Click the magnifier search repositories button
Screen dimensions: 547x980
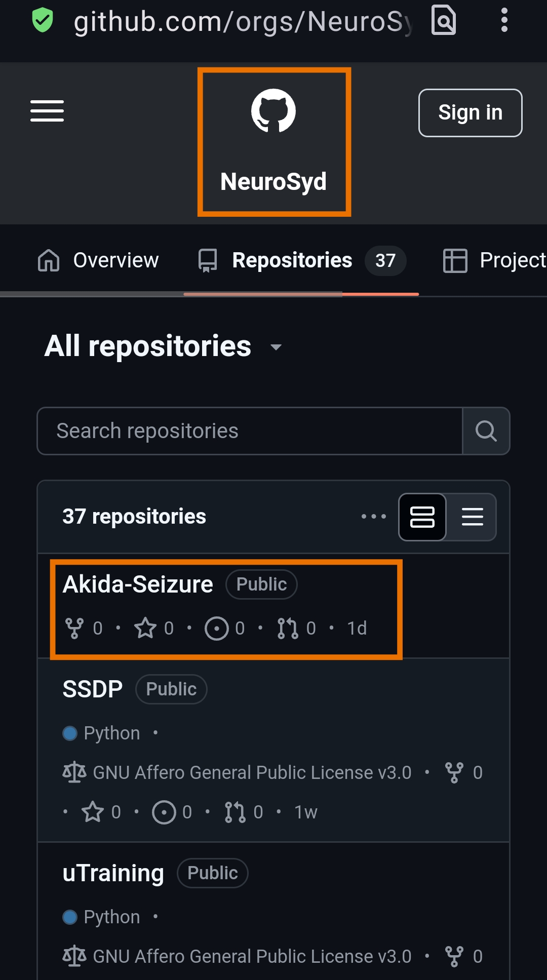point(486,431)
